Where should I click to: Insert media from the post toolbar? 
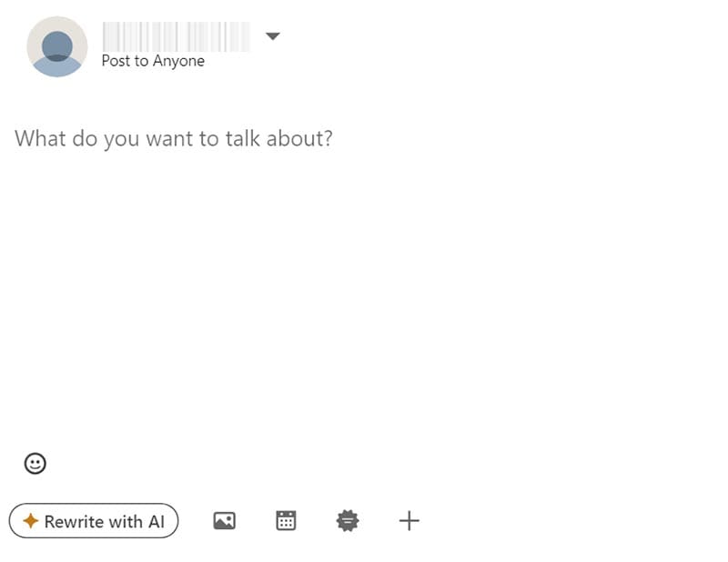tap(224, 521)
